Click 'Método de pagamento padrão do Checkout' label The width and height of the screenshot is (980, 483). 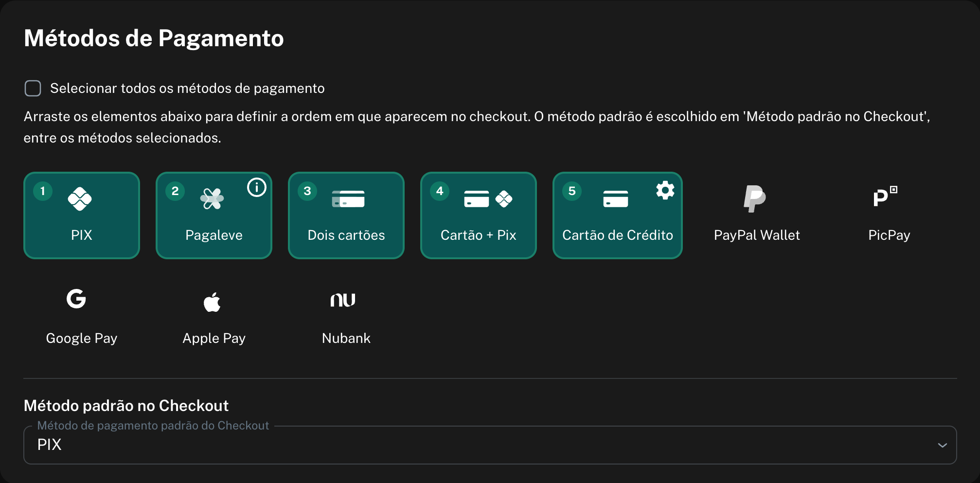click(x=153, y=426)
